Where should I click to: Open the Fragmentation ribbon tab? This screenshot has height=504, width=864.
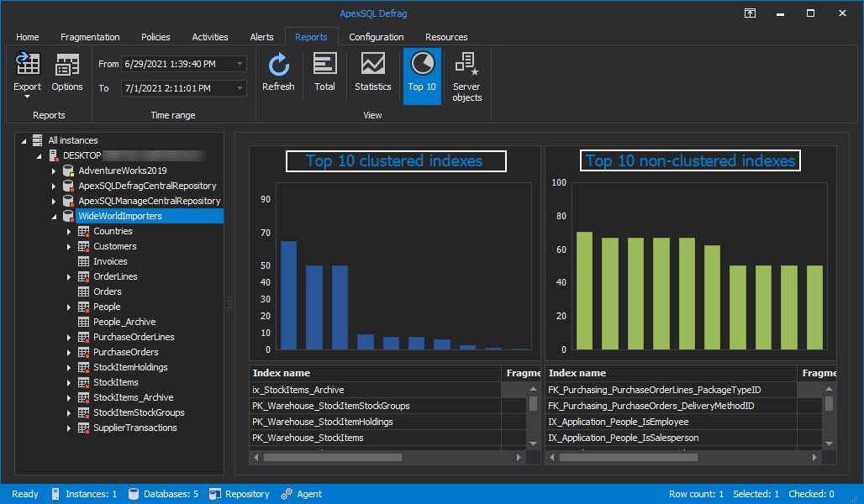[90, 37]
